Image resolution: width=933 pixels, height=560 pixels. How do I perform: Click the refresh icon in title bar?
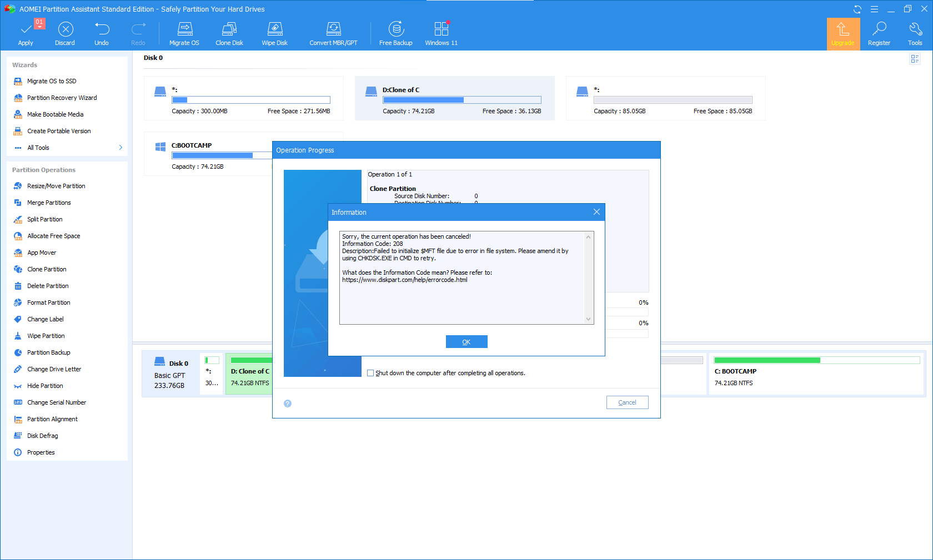(857, 9)
